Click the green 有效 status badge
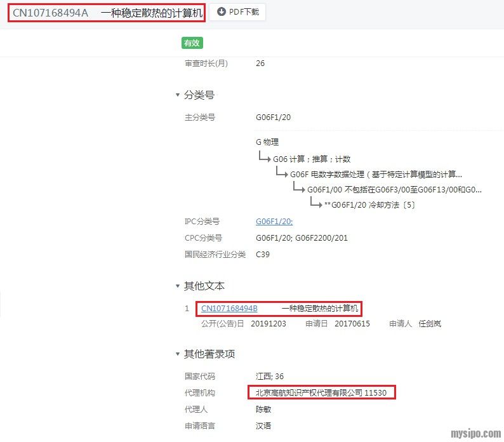Viewport: 504px width, 442px height. [191, 43]
